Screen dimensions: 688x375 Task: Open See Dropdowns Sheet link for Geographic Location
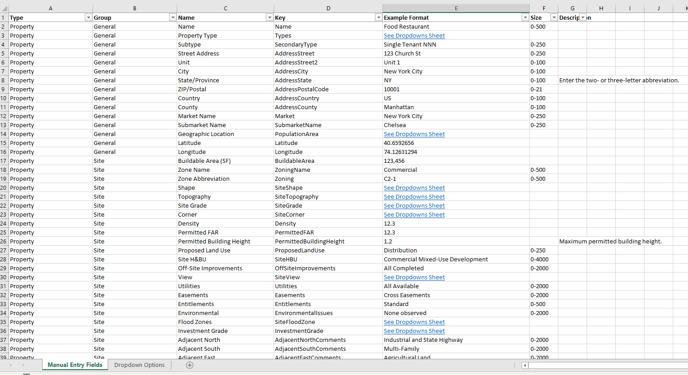[x=414, y=134]
